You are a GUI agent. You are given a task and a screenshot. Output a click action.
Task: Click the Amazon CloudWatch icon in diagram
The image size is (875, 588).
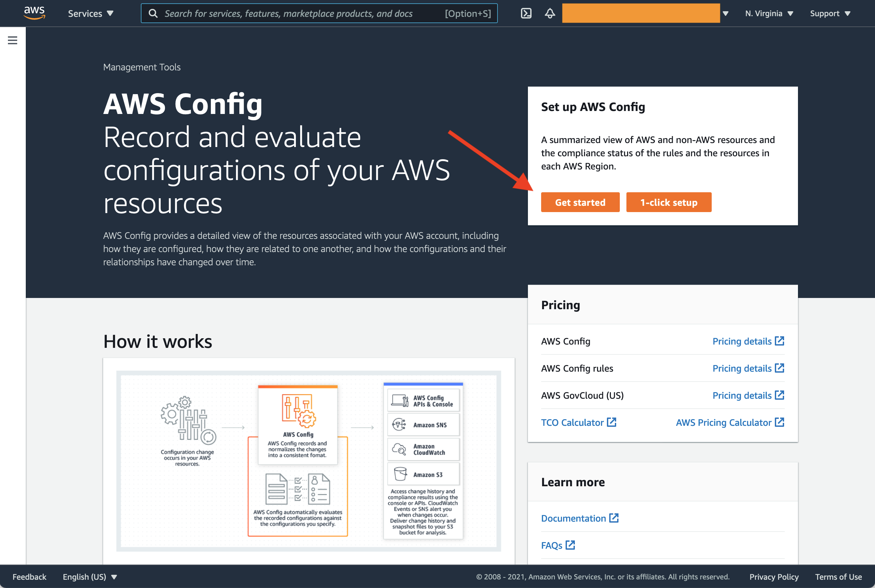tap(399, 449)
